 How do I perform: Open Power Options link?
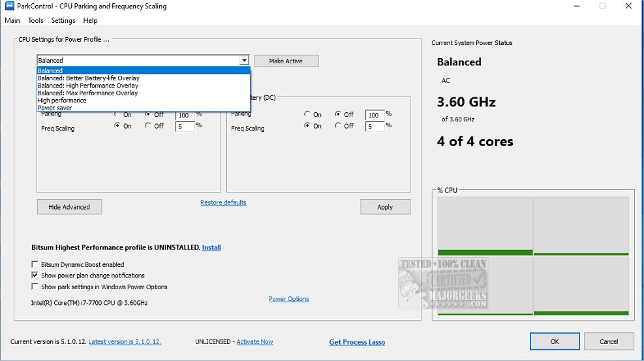click(x=289, y=299)
